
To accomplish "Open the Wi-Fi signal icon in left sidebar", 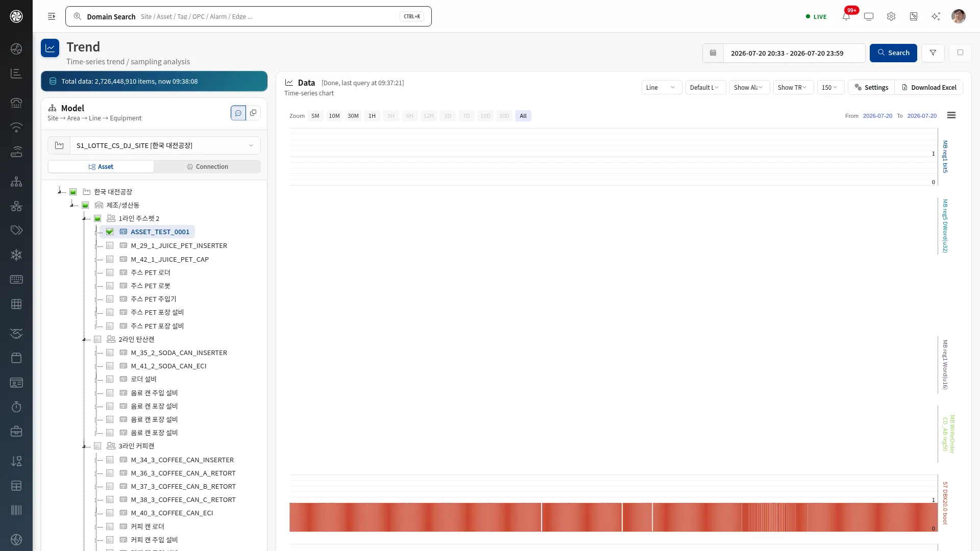I will (16, 127).
